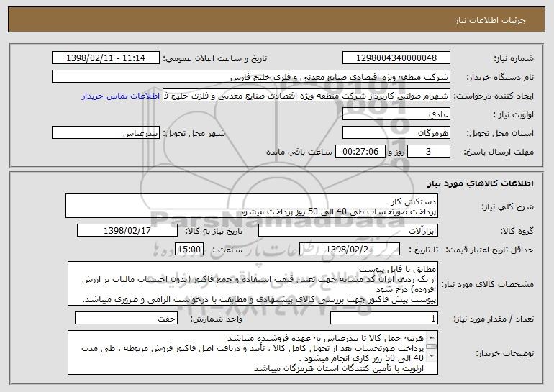The width and height of the screenshot is (554, 392).
Task: Click the quantity field showing 1
Action: (x=384, y=319)
